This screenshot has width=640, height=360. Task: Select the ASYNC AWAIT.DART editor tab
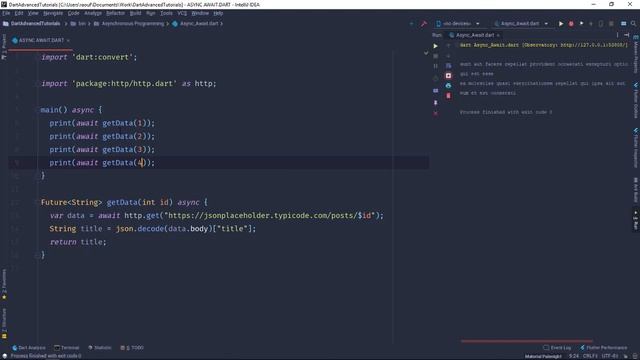(41, 40)
